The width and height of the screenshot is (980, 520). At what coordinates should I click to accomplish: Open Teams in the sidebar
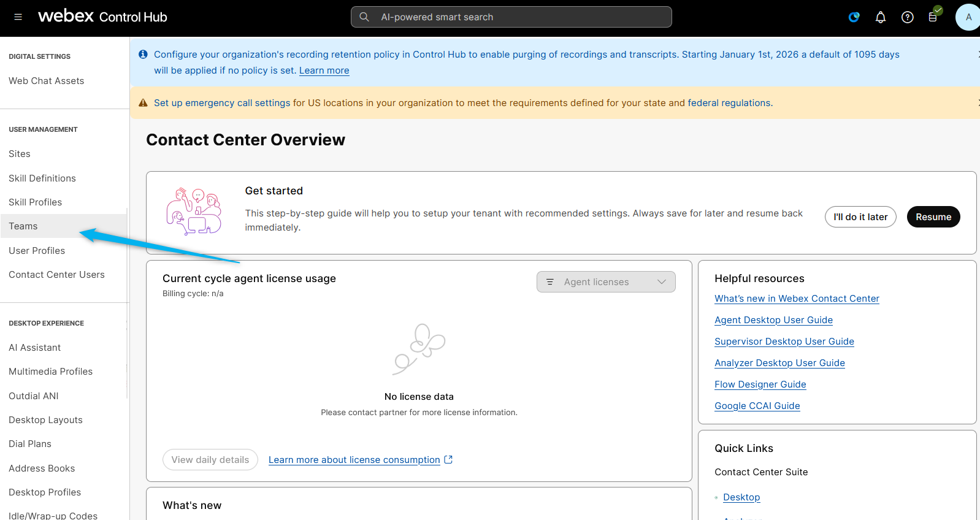(x=23, y=226)
